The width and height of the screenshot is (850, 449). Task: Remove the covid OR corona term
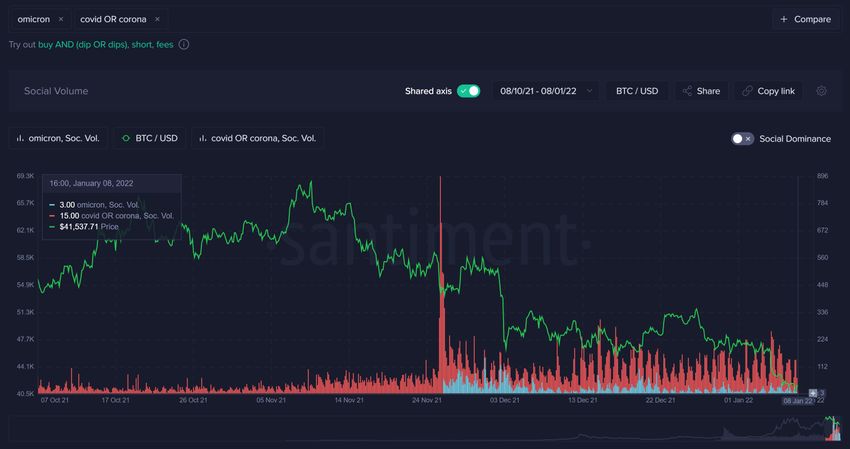tap(157, 19)
